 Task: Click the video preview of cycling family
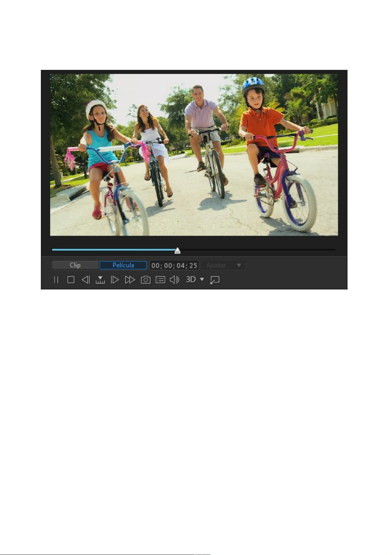pyautogui.click(x=194, y=155)
